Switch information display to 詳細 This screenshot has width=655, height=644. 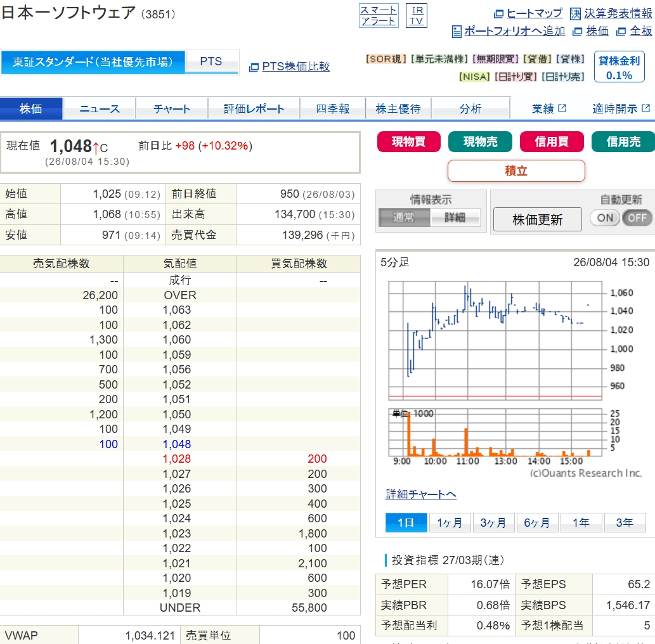coord(455,217)
